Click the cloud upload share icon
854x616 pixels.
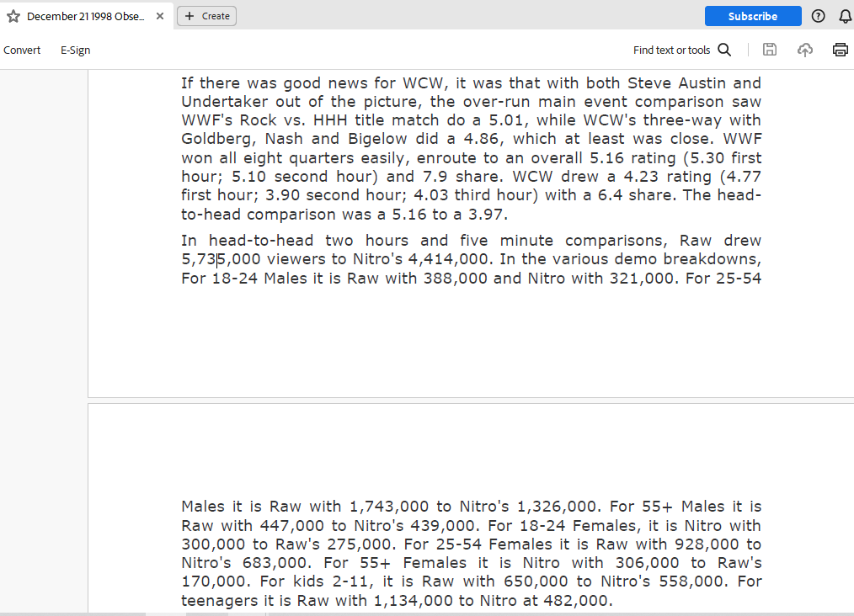point(805,50)
